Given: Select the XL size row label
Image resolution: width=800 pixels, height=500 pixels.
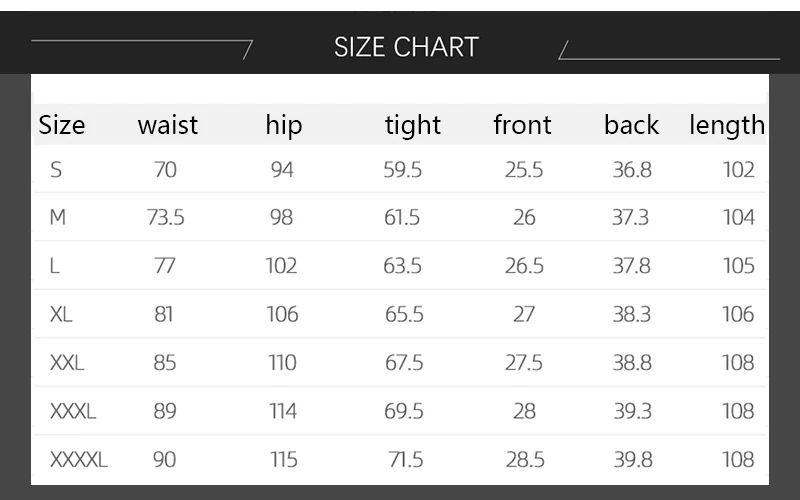Looking at the screenshot, I should (61, 314).
